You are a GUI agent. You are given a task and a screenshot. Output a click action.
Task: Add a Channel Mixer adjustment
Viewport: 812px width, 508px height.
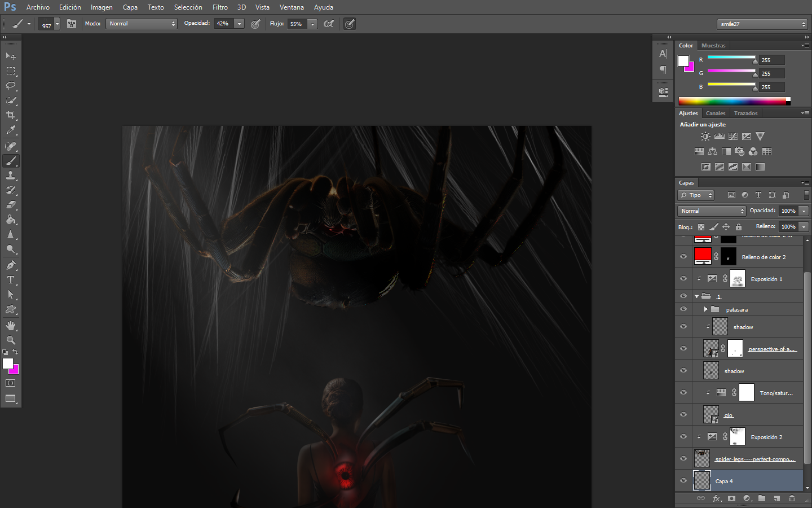753,152
